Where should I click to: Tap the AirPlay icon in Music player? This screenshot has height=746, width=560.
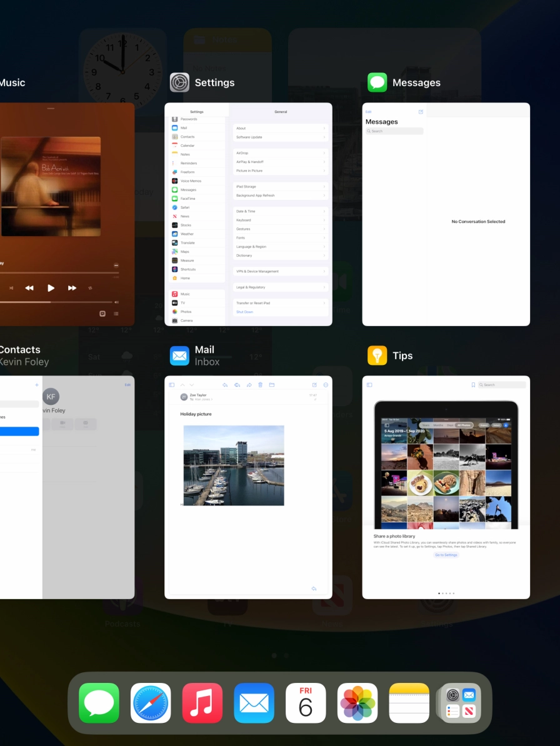(102, 314)
